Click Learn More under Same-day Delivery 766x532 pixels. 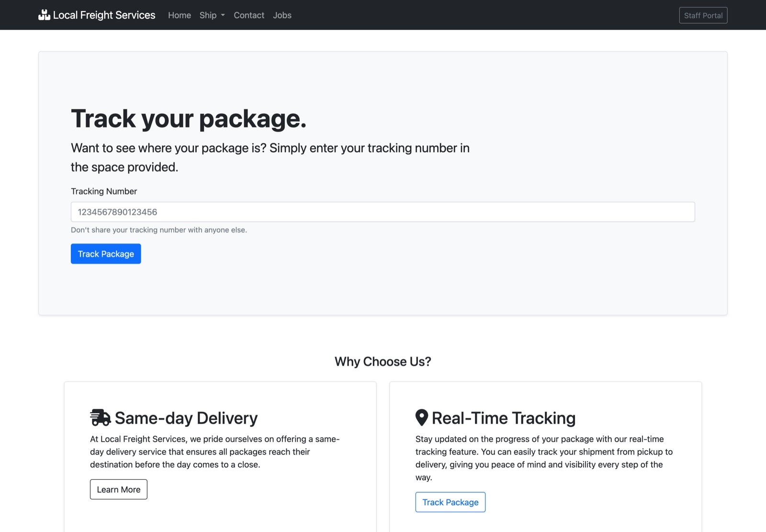119,489
